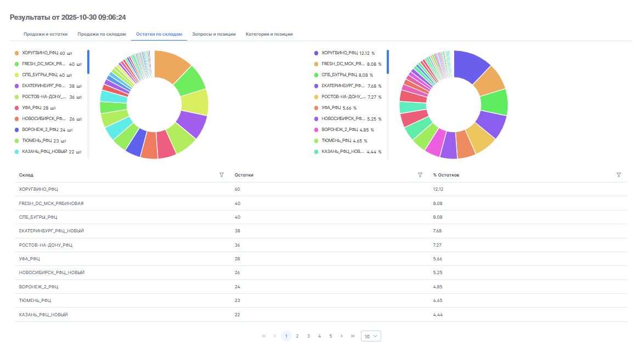
Task: Open the Запросы и позиции tab
Action: [213, 34]
